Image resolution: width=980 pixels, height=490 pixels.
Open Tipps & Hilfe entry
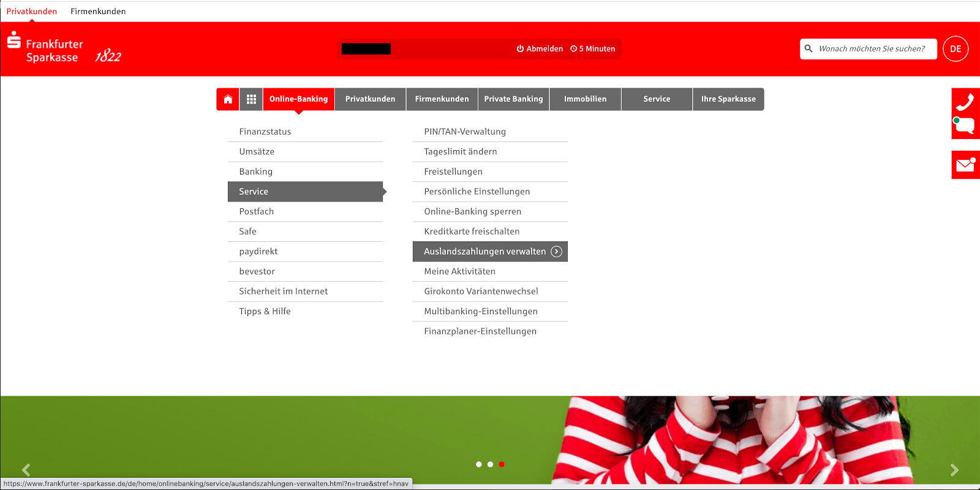[x=305, y=311]
